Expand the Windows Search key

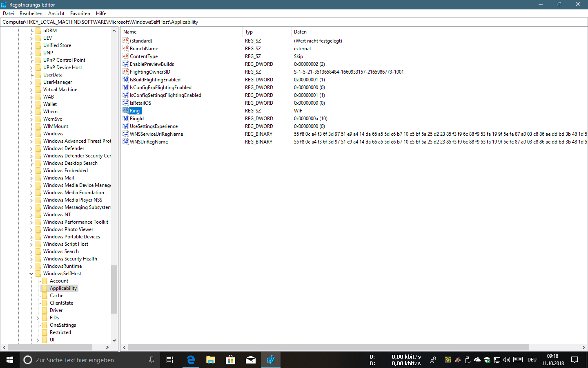point(31,251)
